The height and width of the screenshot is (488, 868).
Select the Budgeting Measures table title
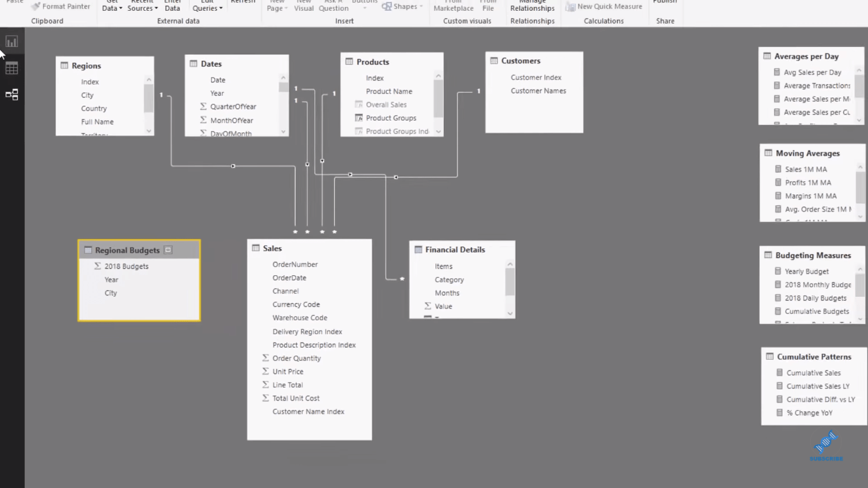pyautogui.click(x=813, y=255)
